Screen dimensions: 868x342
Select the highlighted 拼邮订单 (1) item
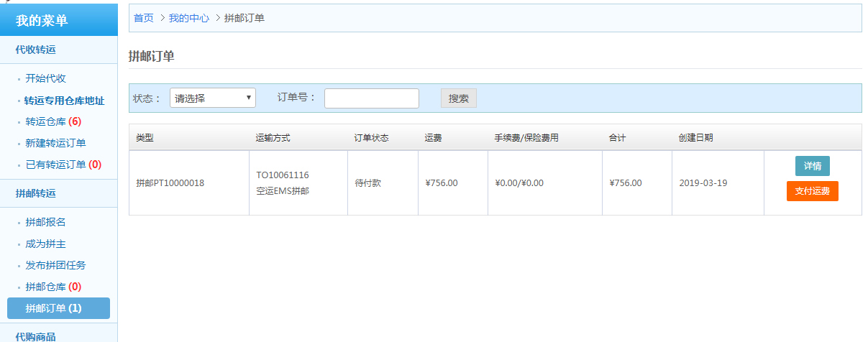tap(58, 308)
